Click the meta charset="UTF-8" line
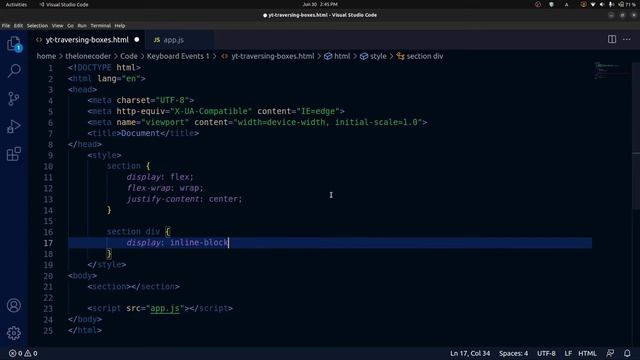The width and height of the screenshot is (640, 360). (x=140, y=100)
